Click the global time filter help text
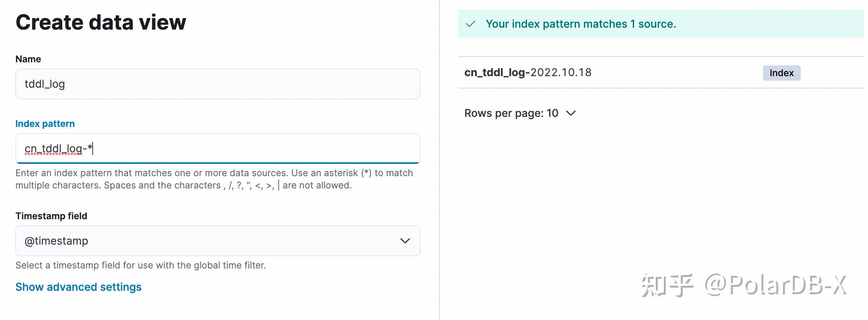This screenshot has width=868, height=320. point(141,265)
